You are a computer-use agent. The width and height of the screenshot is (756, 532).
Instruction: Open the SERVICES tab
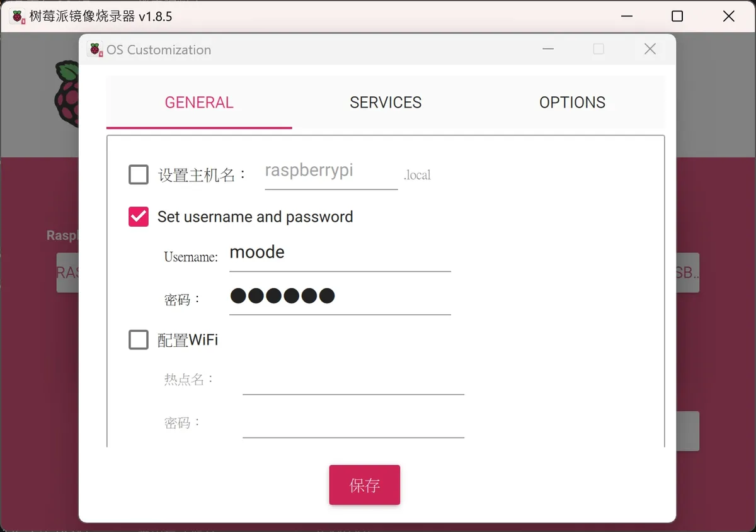386,103
